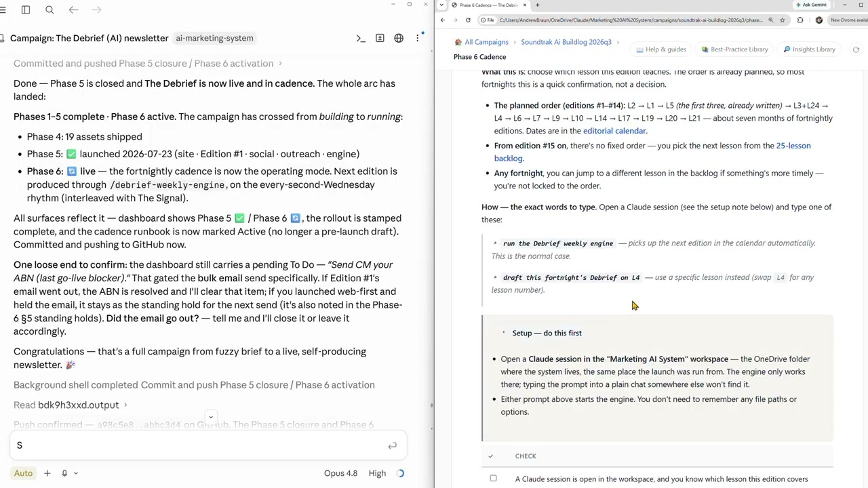This screenshot has height=488, width=868.
Task: Toggle the Auto permission mode
Action: (x=23, y=473)
